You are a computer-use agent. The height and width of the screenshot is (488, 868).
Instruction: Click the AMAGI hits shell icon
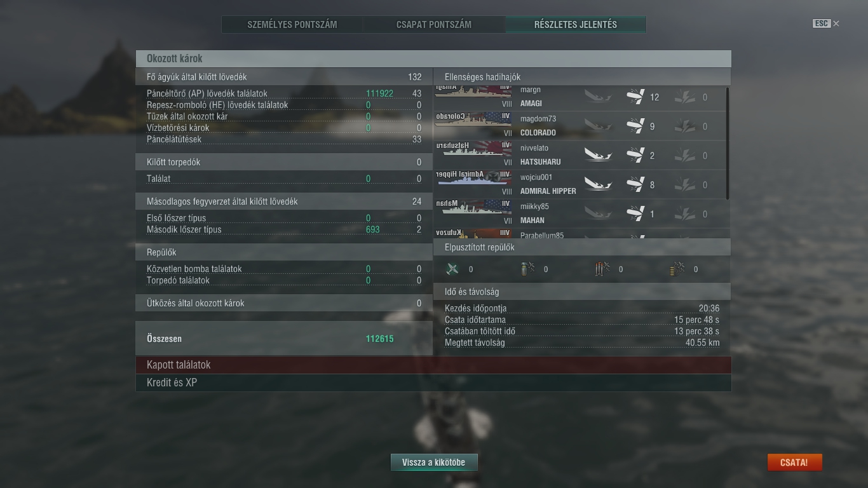[x=635, y=97]
